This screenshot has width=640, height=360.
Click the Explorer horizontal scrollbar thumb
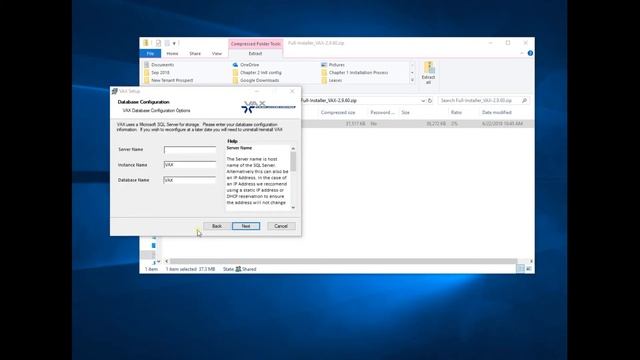[x=344, y=261]
